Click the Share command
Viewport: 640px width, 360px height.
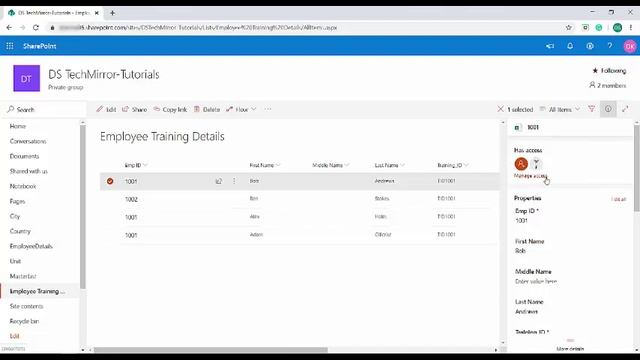pyautogui.click(x=134, y=109)
